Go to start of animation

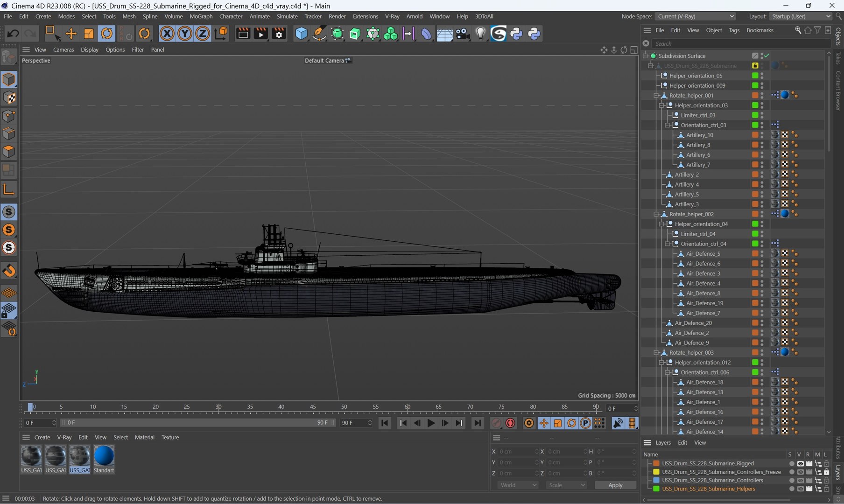[385, 423]
